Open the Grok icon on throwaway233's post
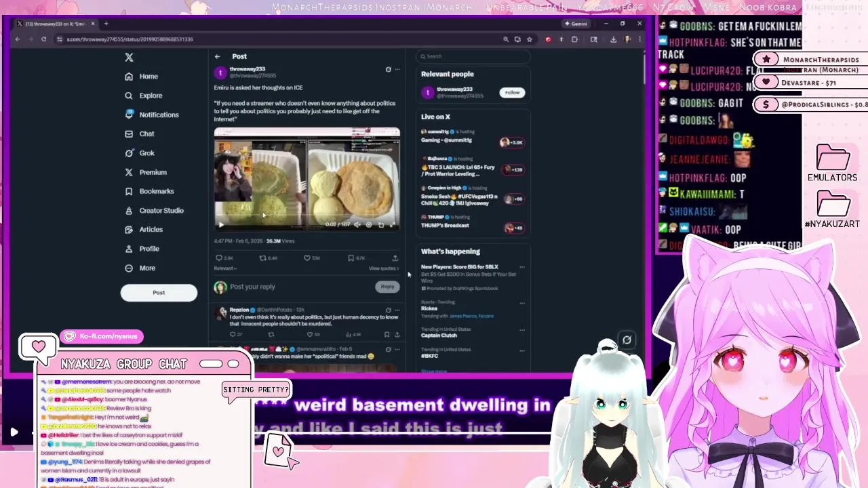Screen dimensions: 868x488 click(388, 70)
